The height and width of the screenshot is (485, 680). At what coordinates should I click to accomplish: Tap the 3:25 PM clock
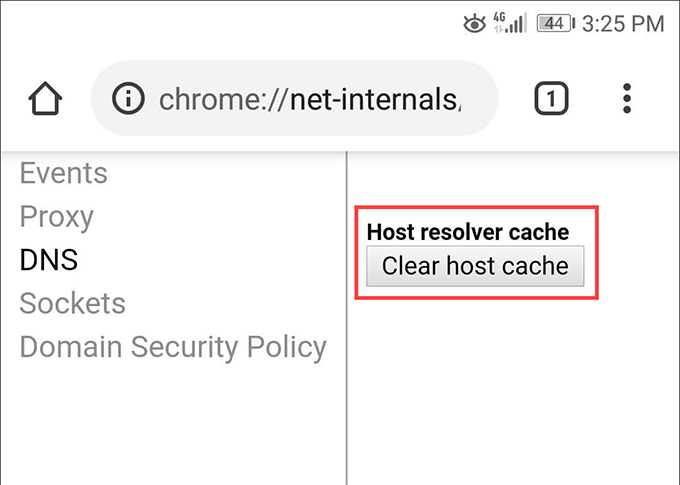[x=622, y=24]
